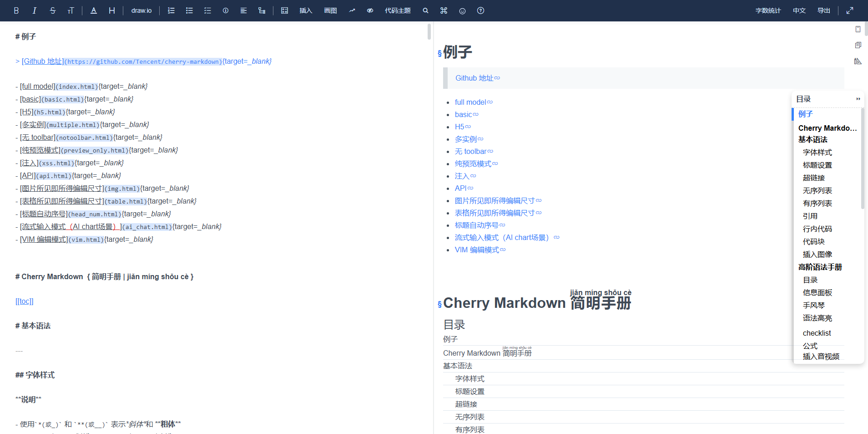Jump to 基本语法 in the preview's inline 目录
The width and height of the screenshot is (868, 434).
pyautogui.click(x=458, y=366)
